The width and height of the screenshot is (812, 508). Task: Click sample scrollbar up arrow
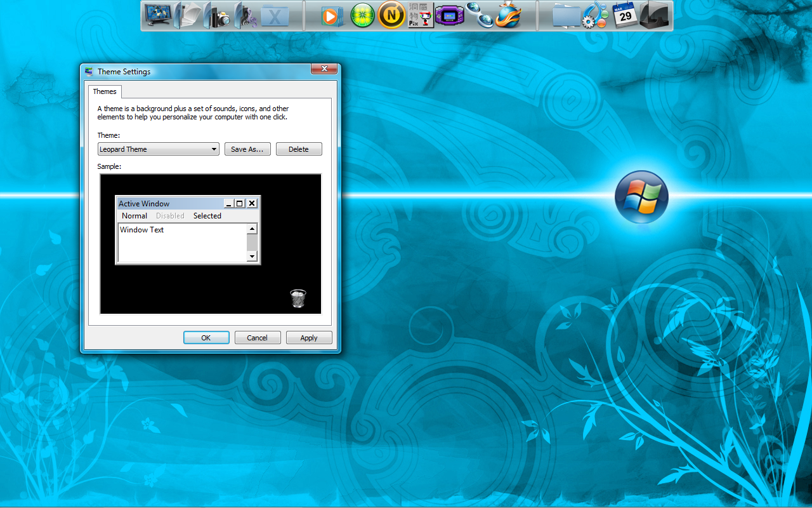(252, 229)
